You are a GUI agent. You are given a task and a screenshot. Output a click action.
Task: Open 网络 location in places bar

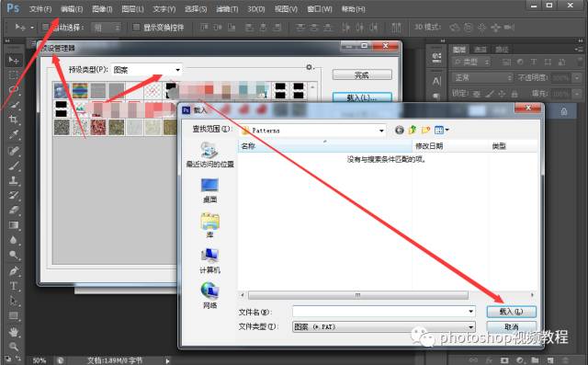click(209, 296)
